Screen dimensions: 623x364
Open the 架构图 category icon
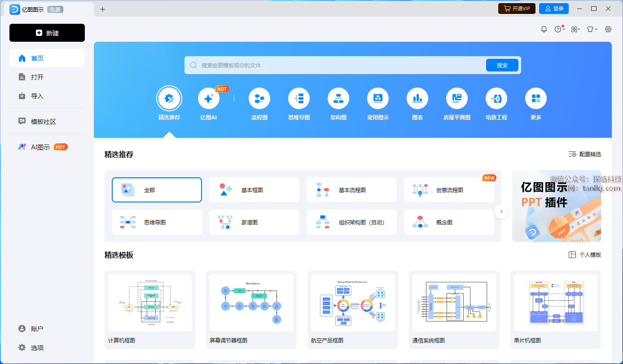pos(338,99)
